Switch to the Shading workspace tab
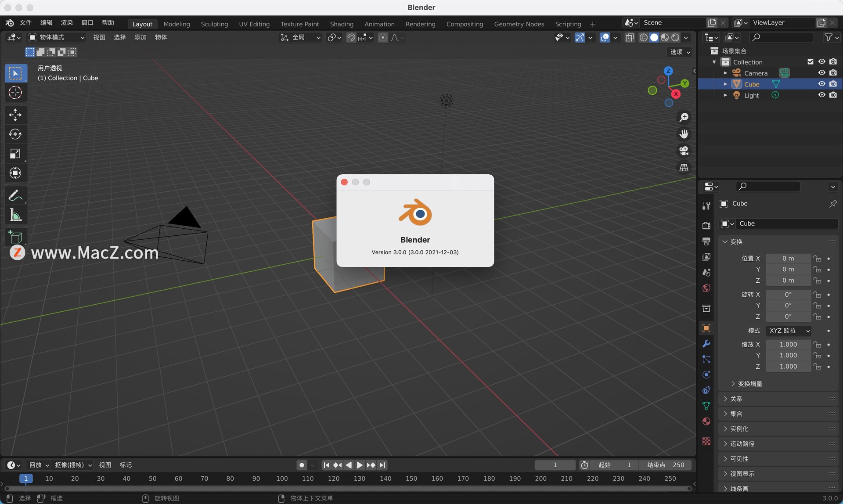This screenshot has height=504, width=843. point(342,24)
